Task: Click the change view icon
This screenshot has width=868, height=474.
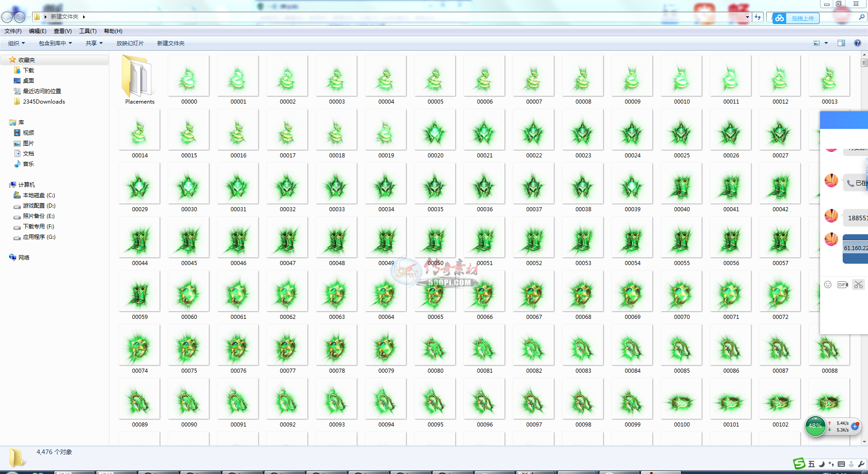Action: pyautogui.click(x=816, y=43)
